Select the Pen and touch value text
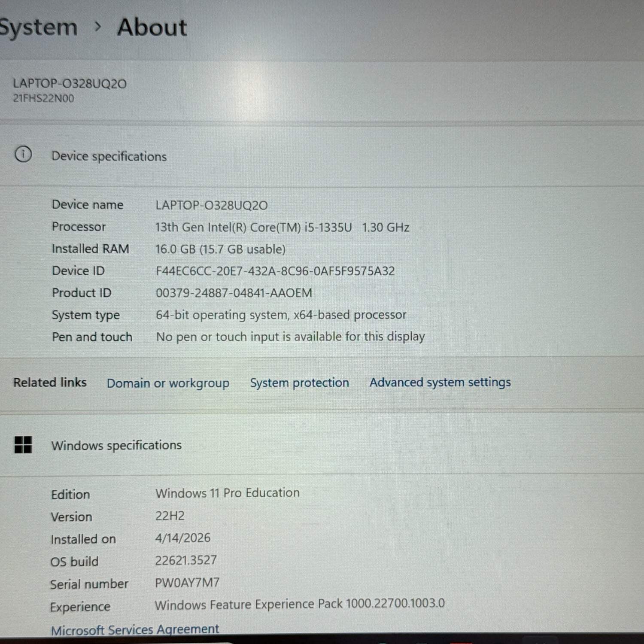Screen dimensions: 644x644 click(x=290, y=337)
